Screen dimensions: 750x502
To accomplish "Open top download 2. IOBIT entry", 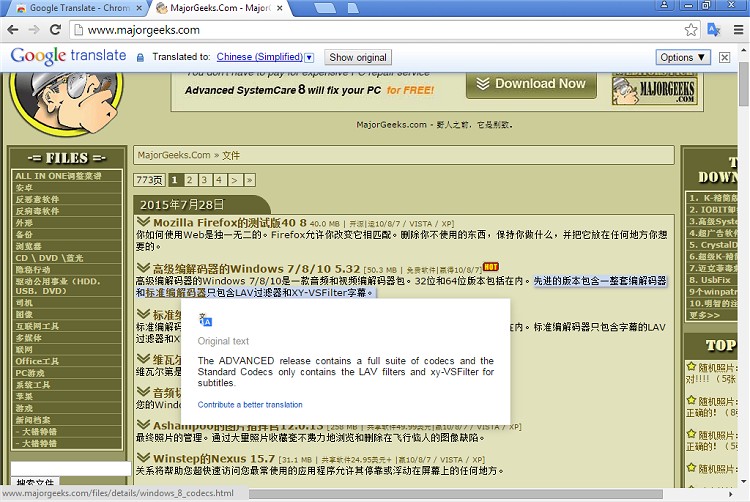I will coord(712,209).
